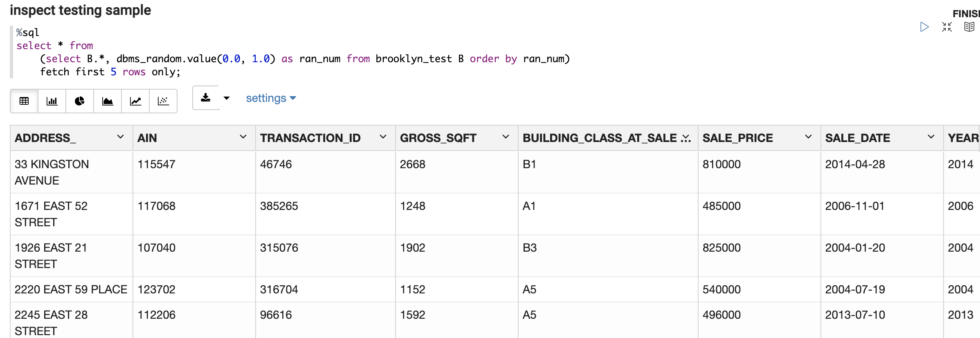The height and width of the screenshot is (338, 980).
Task: Open AIN column menu chevron
Action: tap(243, 137)
